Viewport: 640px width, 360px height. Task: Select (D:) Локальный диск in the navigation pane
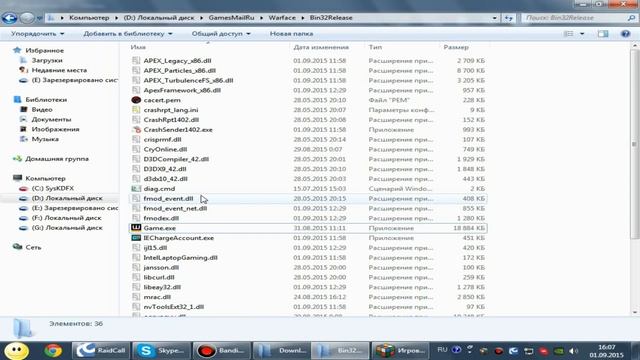tap(67, 198)
